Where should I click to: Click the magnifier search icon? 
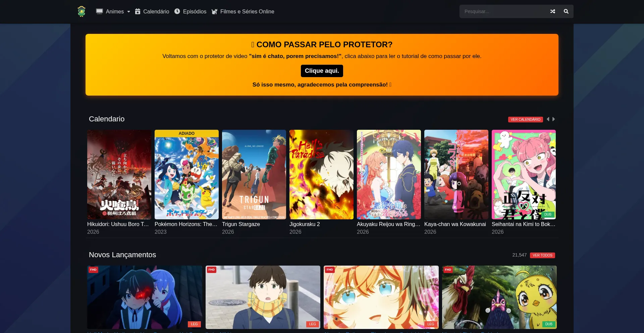[x=566, y=11]
